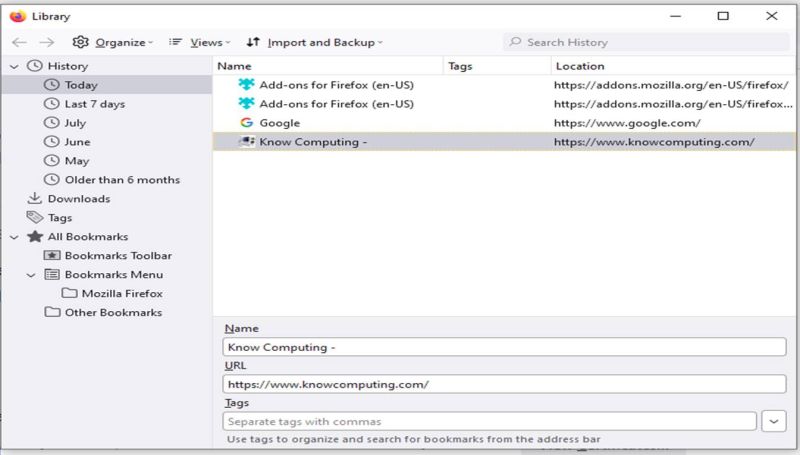Maximize the Library window

coord(723,16)
